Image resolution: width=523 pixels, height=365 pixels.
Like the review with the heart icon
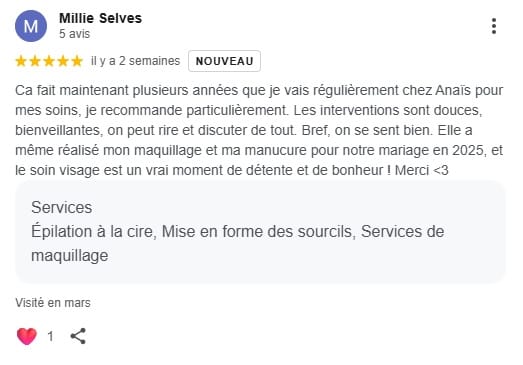[27, 336]
